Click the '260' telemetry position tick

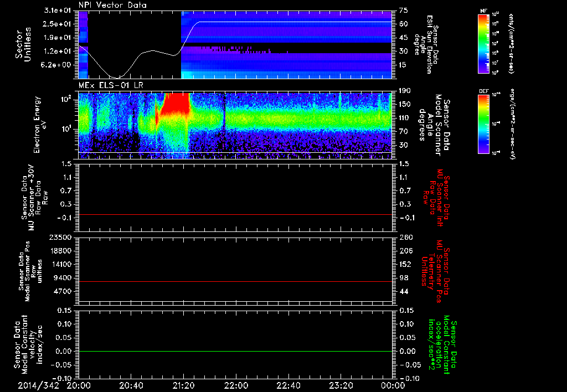(x=406, y=237)
